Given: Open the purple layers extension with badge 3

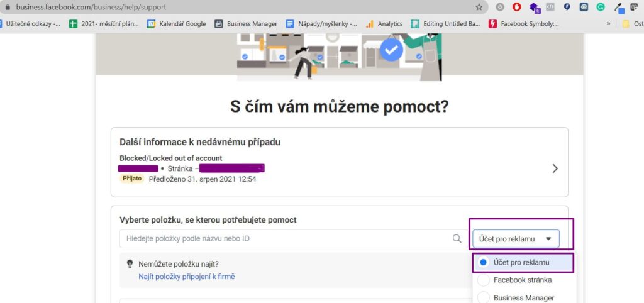Looking at the screenshot, I should pos(534,8).
